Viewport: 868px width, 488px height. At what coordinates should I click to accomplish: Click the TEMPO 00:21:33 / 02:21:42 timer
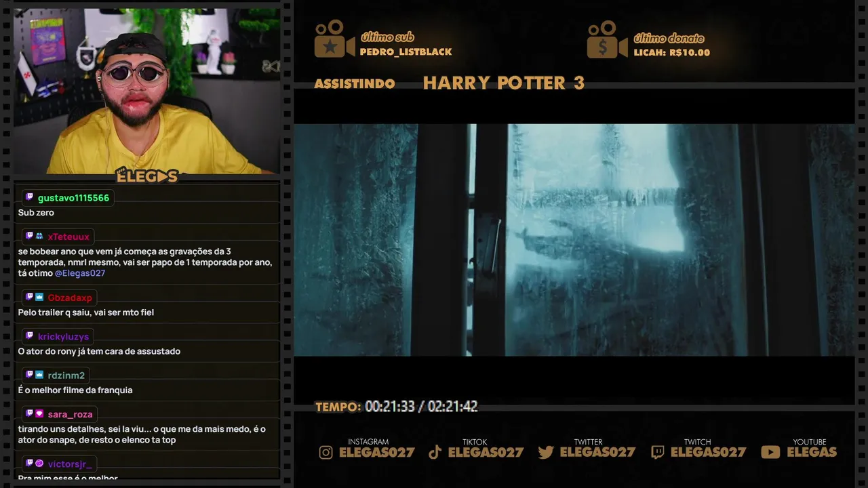(397, 407)
